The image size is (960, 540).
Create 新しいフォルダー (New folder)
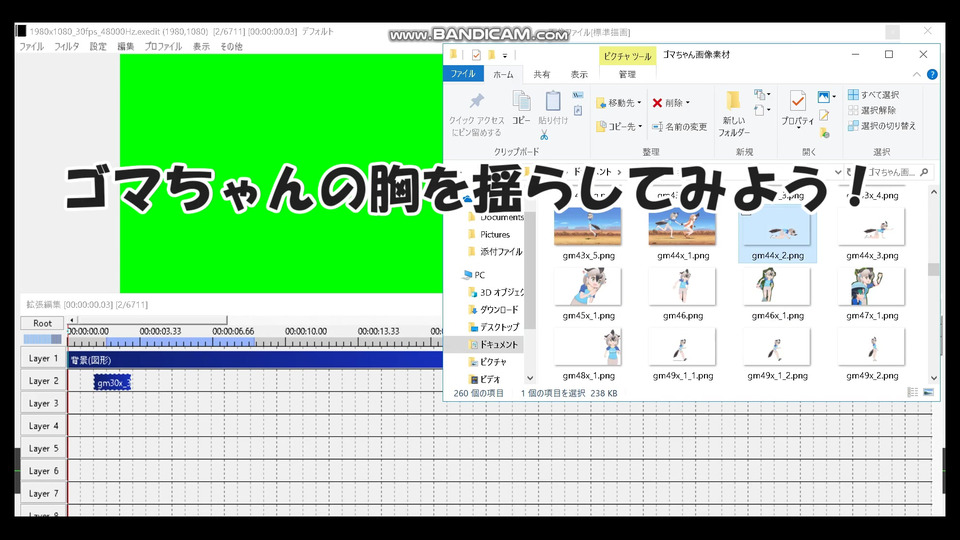[x=733, y=114]
